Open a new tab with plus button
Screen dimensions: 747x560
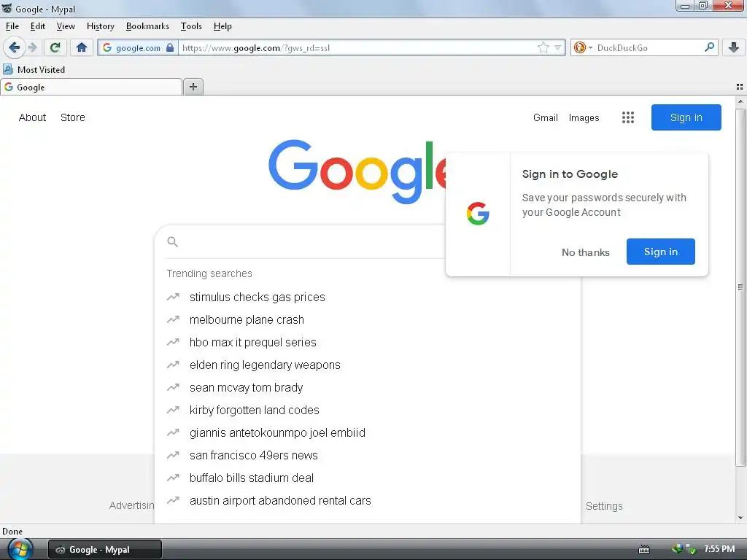(193, 87)
